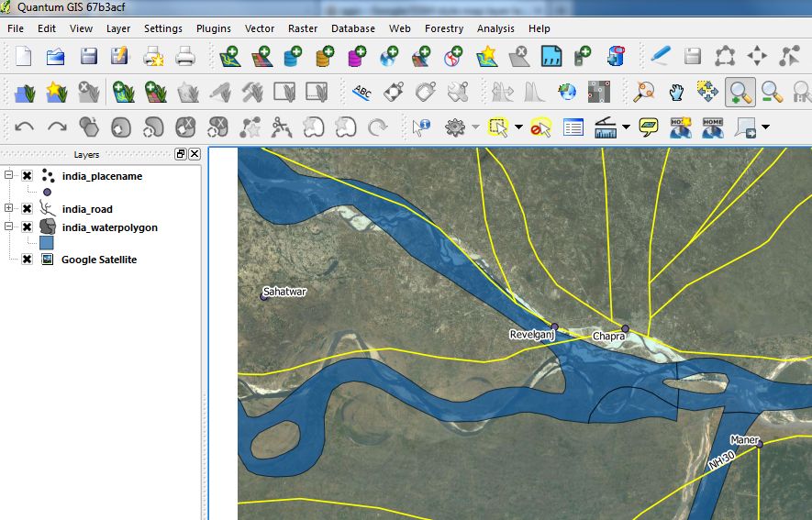Expand the india_road layer tree
Viewport: 812px width, 520px height.
coord(9,209)
